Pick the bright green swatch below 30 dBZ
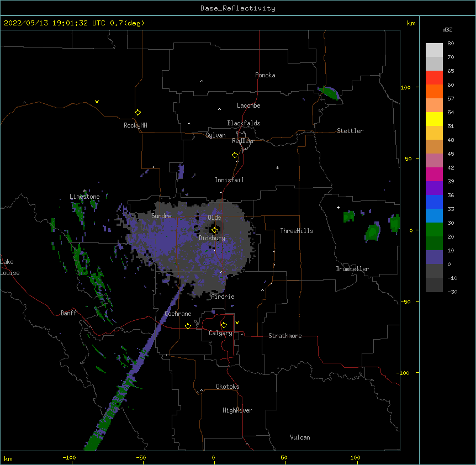The width and height of the screenshot is (476, 465). point(434,230)
